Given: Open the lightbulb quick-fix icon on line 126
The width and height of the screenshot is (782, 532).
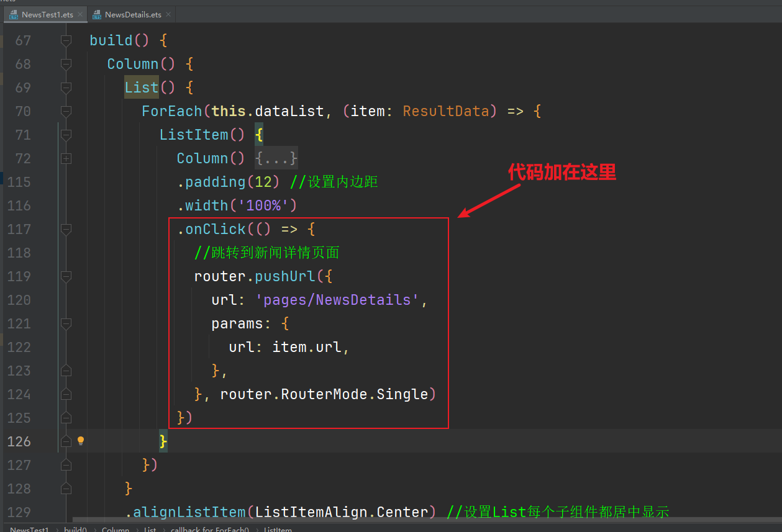Looking at the screenshot, I should tap(80, 441).
